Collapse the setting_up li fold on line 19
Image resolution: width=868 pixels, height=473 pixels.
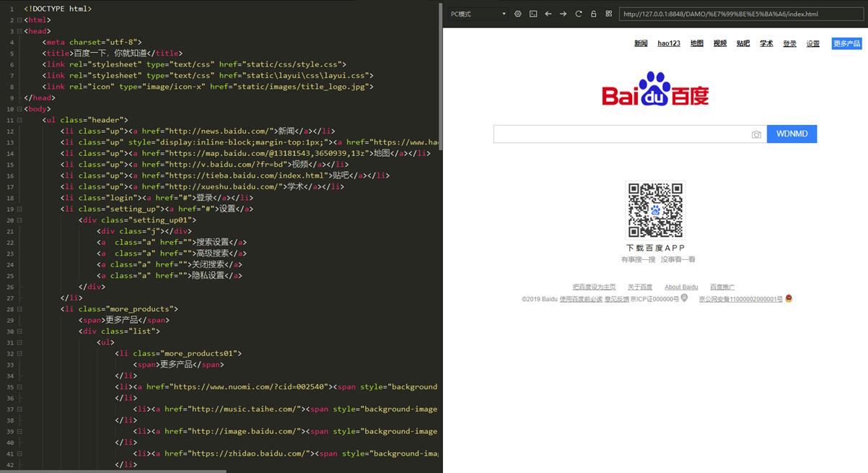pyautogui.click(x=19, y=209)
